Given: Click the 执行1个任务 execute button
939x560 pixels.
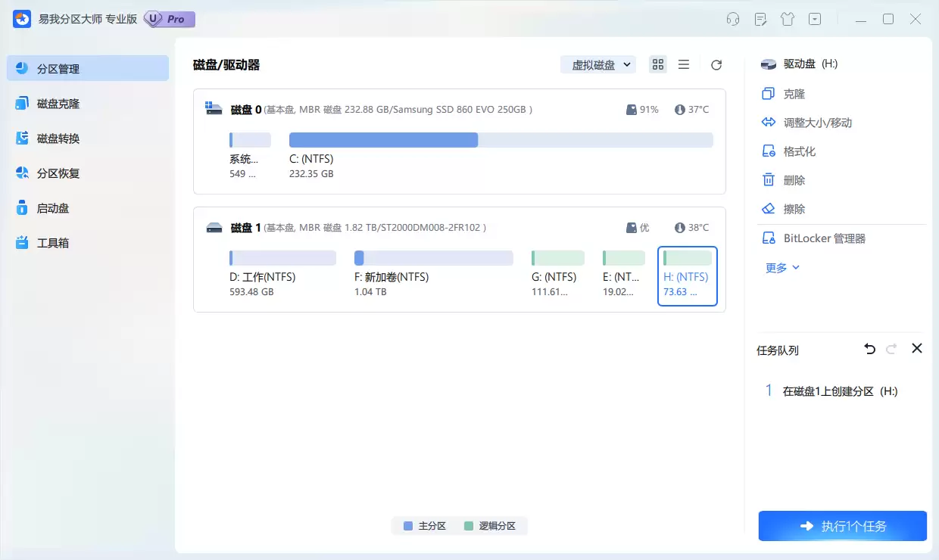Looking at the screenshot, I should [842, 525].
